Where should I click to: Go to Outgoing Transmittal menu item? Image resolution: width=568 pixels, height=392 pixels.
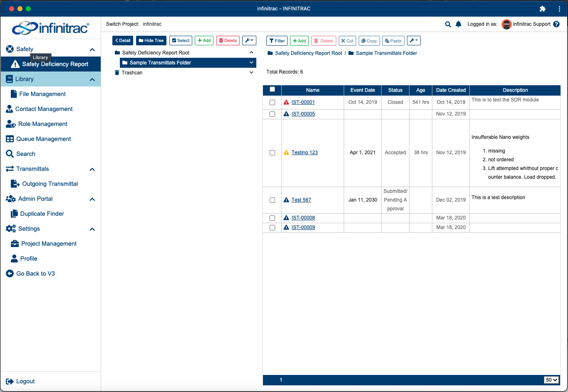pyautogui.click(x=51, y=184)
